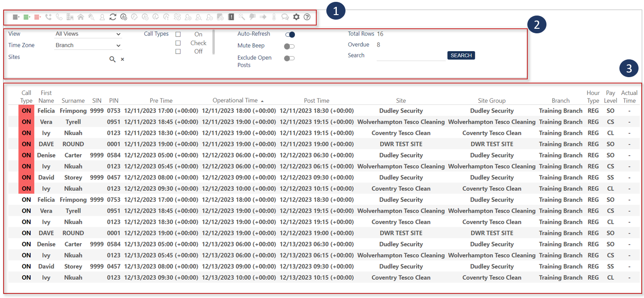Open the help question mark icon
Screen dimensions: 644x298
[307, 17]
